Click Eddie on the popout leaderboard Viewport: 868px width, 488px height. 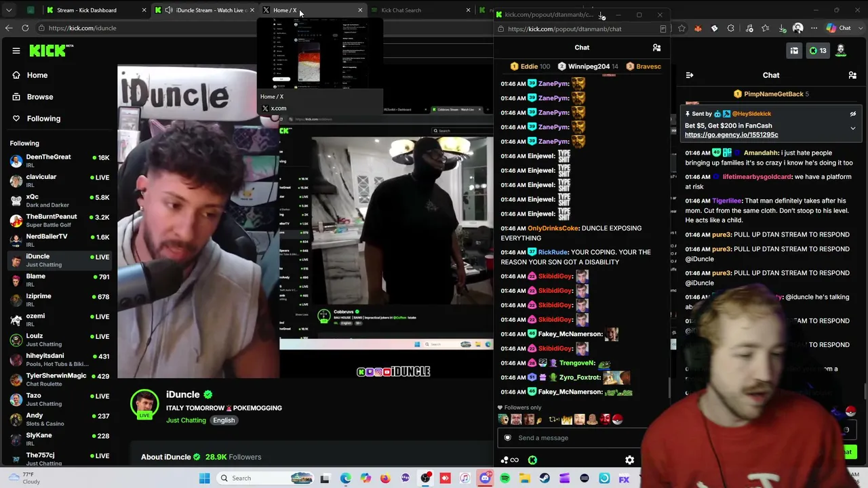[528, 66]
